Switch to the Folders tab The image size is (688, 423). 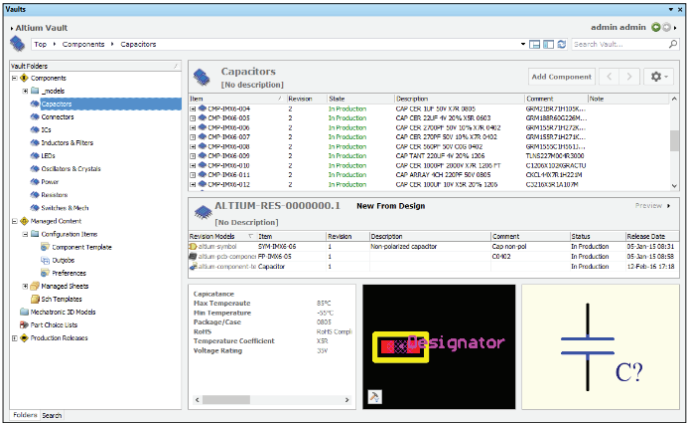point(25,415)
